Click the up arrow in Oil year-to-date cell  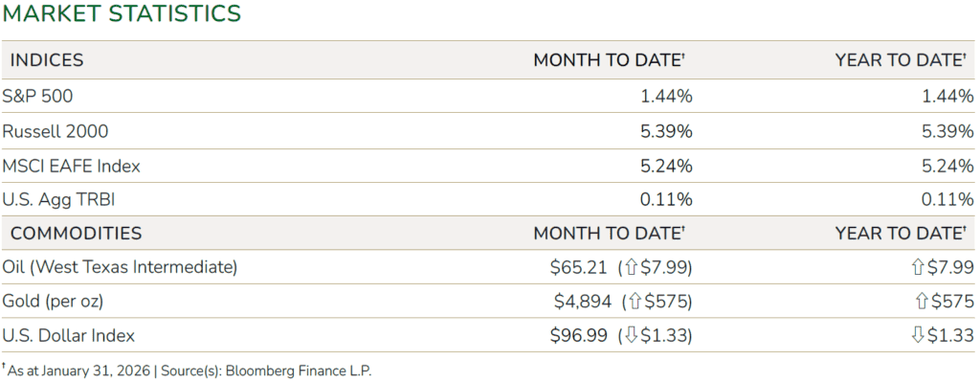click(x=918, y=267)
